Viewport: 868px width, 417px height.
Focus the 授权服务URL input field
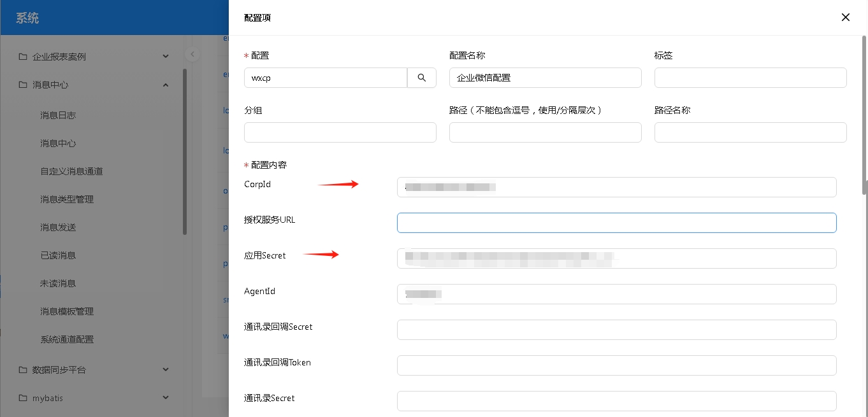click(616, 223)
